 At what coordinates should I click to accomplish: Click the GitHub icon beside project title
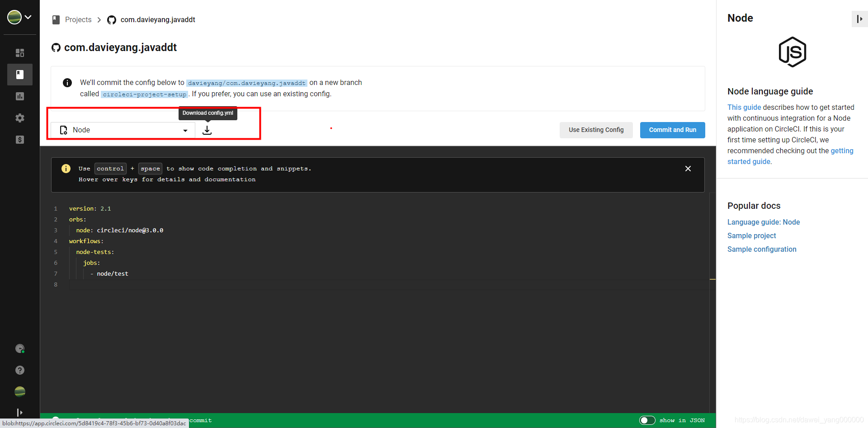coord(56,47)
